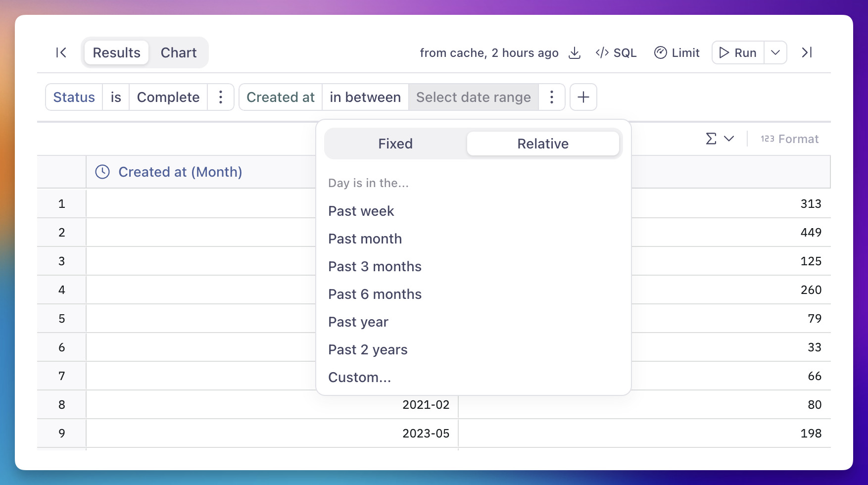Select the Custom... date range option
868x485 pixels.
tap(359, 377)
